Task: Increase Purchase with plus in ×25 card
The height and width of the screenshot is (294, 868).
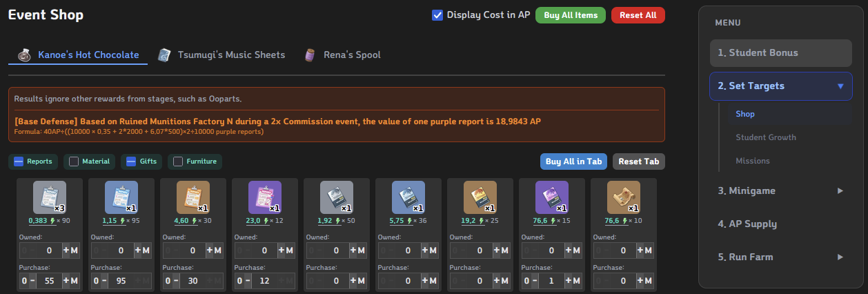Action: [x=497, y=281]
